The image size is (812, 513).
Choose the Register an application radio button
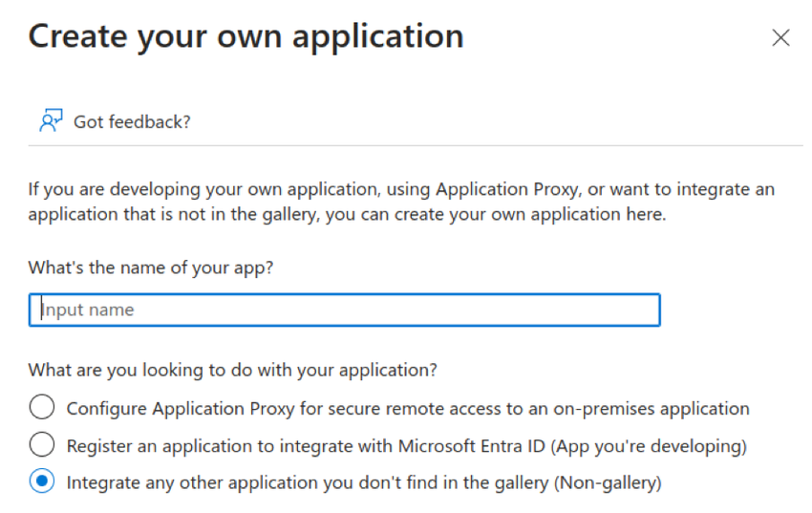pyautogui.click(x=42, y=445)
